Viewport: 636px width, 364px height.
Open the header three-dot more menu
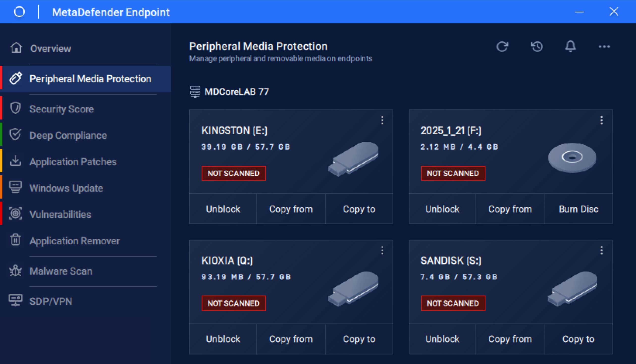click(x=604, y=47)
